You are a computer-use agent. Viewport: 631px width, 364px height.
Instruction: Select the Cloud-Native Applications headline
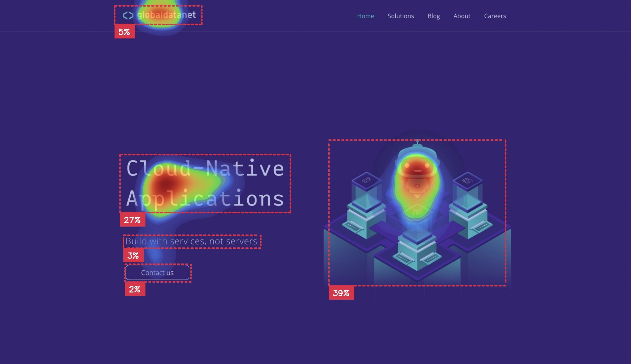pos(205,183)
